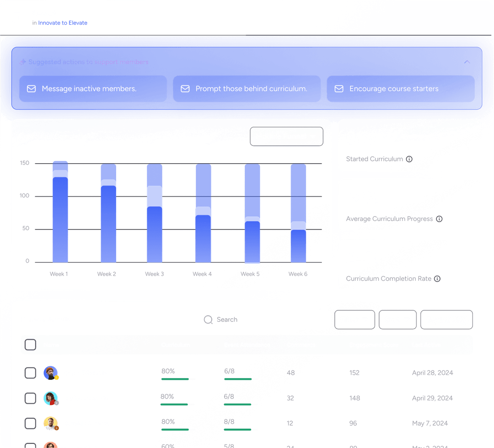Expand the Filter dropdown
Image resolution: width=494 pixels, height=448 pixels.
pos(354,320)
